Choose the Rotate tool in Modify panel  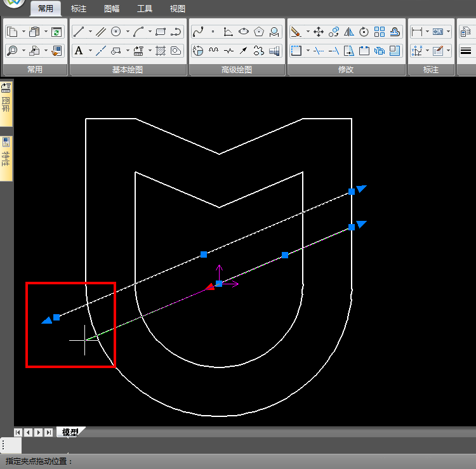pos(364,32)
